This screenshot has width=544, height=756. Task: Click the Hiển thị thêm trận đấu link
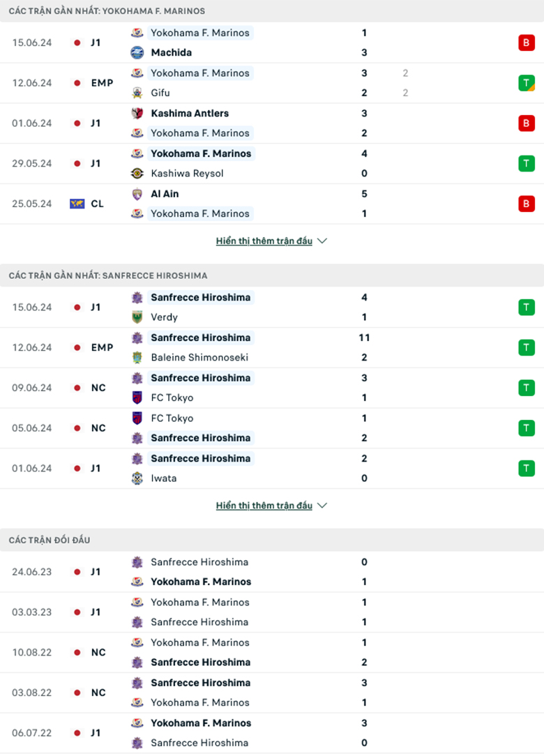264,241
